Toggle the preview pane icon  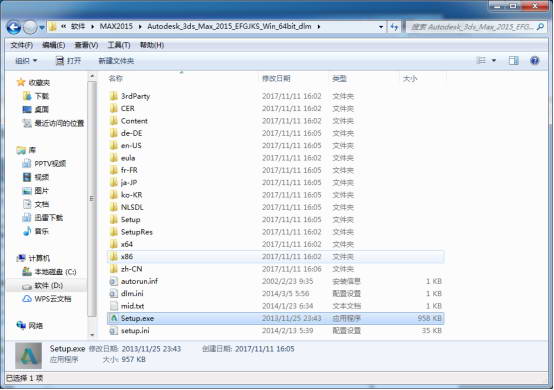[x=513, y=61]
